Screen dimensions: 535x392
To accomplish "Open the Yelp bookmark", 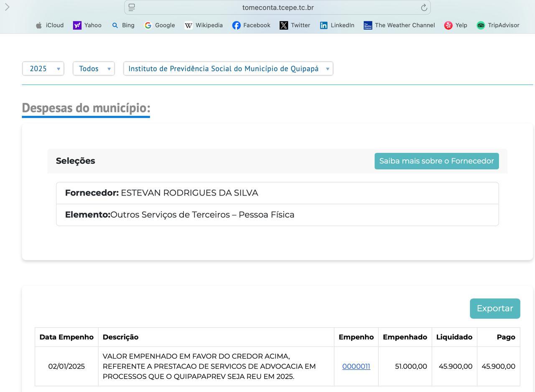I will (x=456, y=25).
